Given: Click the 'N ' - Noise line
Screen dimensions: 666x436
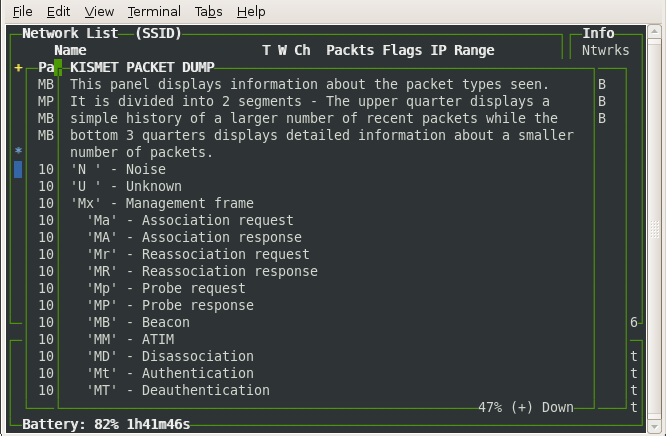Looking at the screenshot, I should coord(118,169).
